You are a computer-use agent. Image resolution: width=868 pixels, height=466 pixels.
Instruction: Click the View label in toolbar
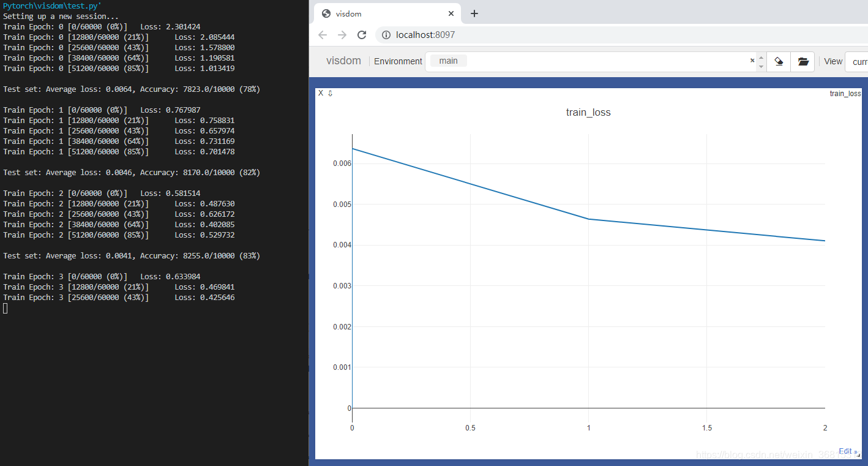click(x=833, y=61)
